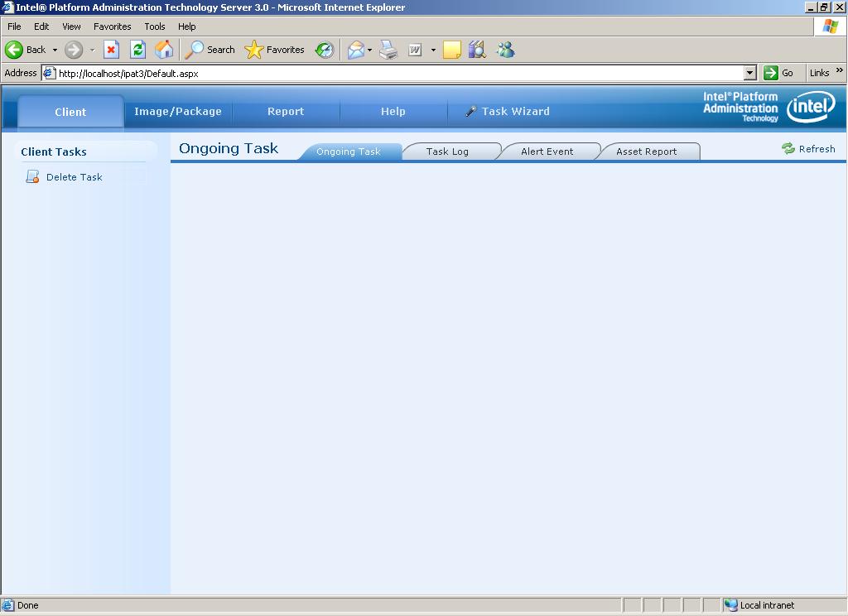
Task: Open the View menu
Action: pos(71,26)
